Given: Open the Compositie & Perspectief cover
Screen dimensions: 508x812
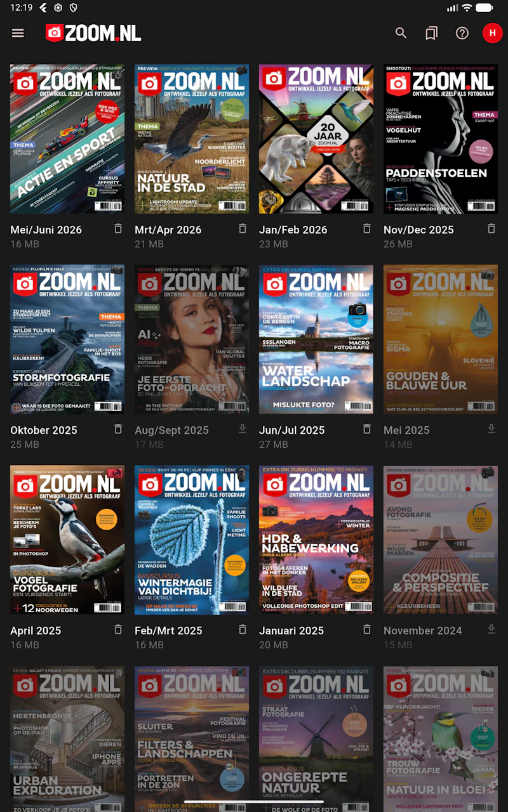Looking at the screenshot, I should coord(441,540).
